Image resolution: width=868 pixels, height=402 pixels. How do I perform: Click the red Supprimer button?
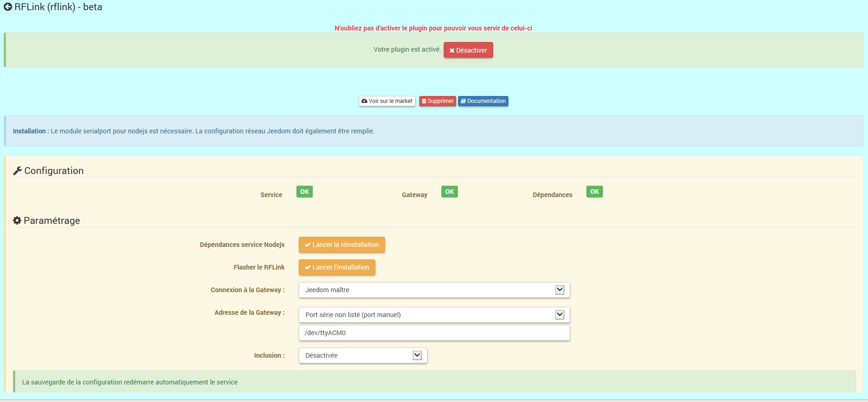click(438, 101)
